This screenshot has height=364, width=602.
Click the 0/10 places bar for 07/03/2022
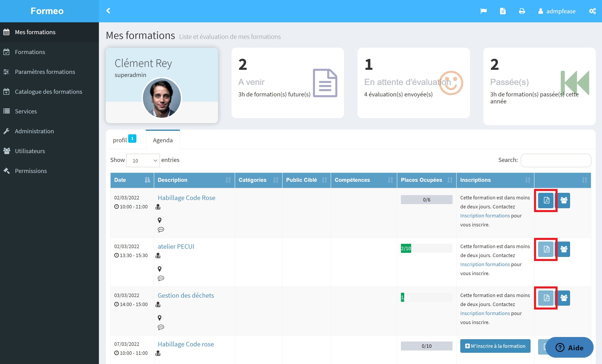[x=427, y=346]
